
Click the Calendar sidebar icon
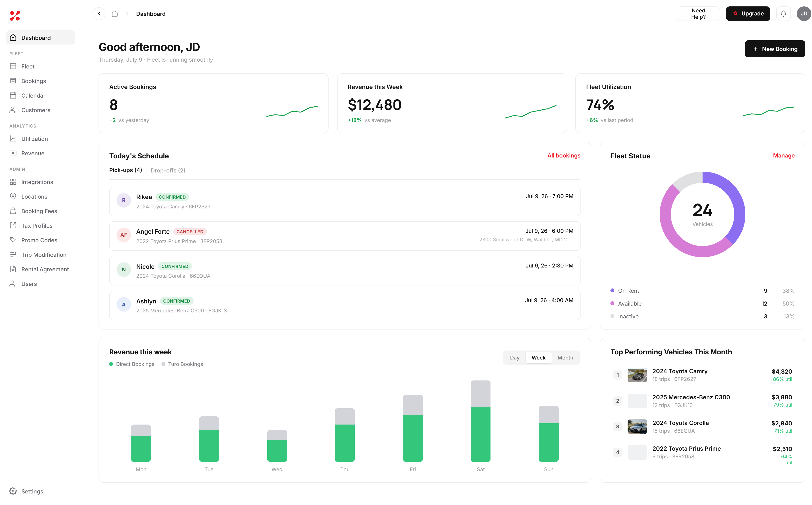[x=13, y=95]
